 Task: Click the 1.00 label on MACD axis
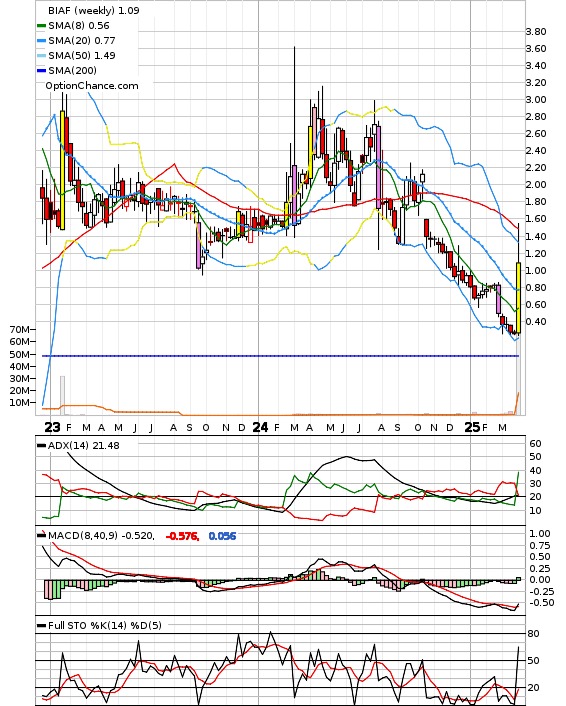tap(540, 534)
